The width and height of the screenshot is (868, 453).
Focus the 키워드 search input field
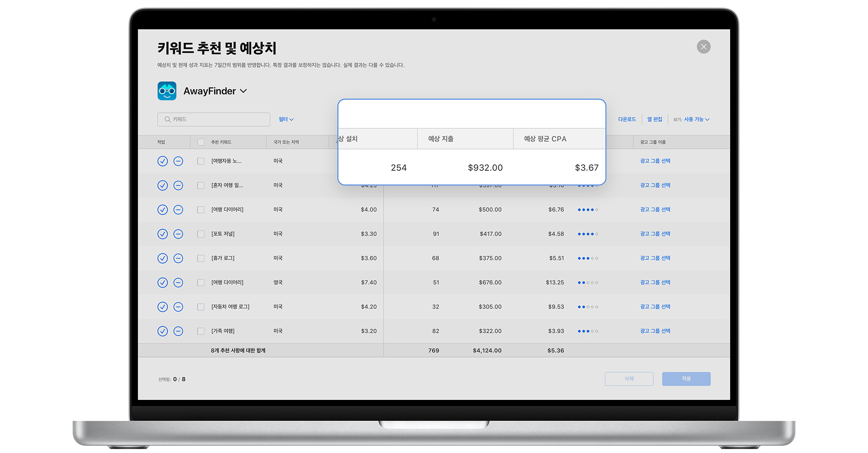click(213, 119)
